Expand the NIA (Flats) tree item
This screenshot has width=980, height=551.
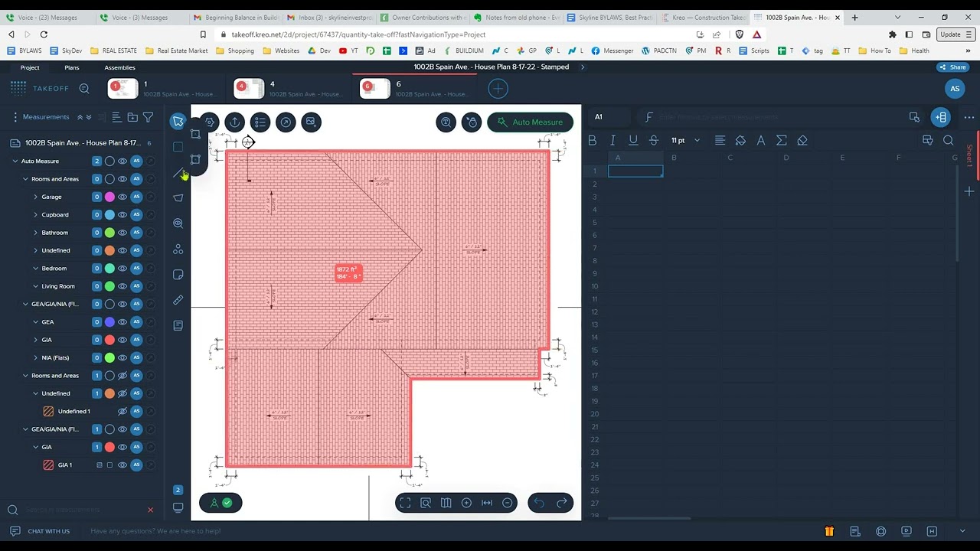tap(35, 357)
